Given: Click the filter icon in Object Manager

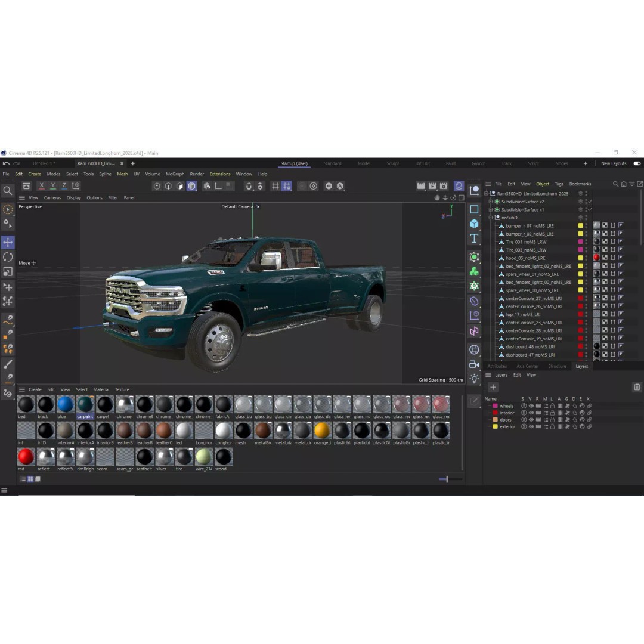Looking at the screenshot, I should [632, 184].
